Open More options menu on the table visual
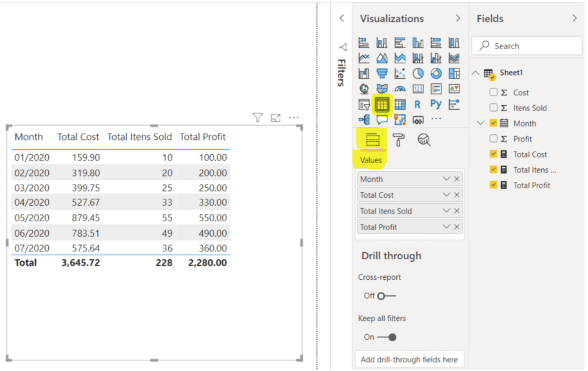The image size is (588, 371). click(x=294, y=117)
